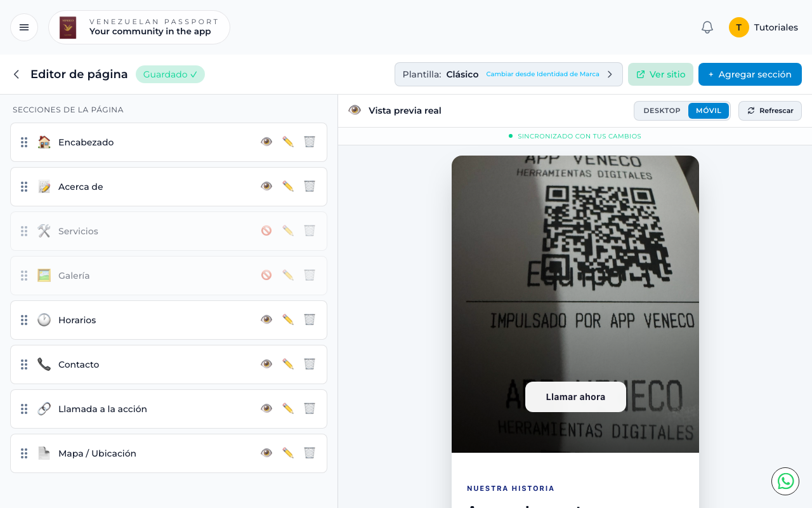This screenshot has width=812, height=508.
Task: Open the notifications bell
Action: pos(707,27)
